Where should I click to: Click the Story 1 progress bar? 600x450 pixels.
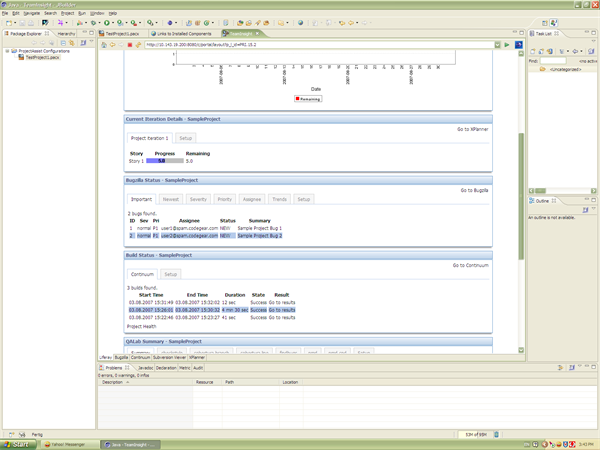tap(165, 160)
